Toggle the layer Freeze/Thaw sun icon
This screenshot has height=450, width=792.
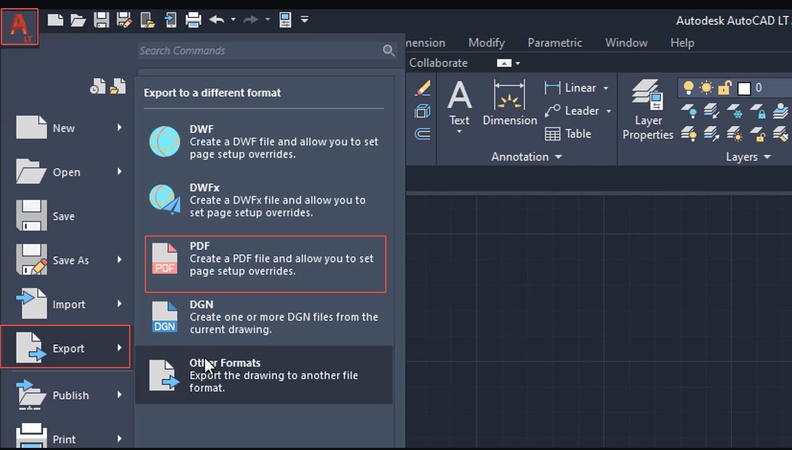pos(706,88)
